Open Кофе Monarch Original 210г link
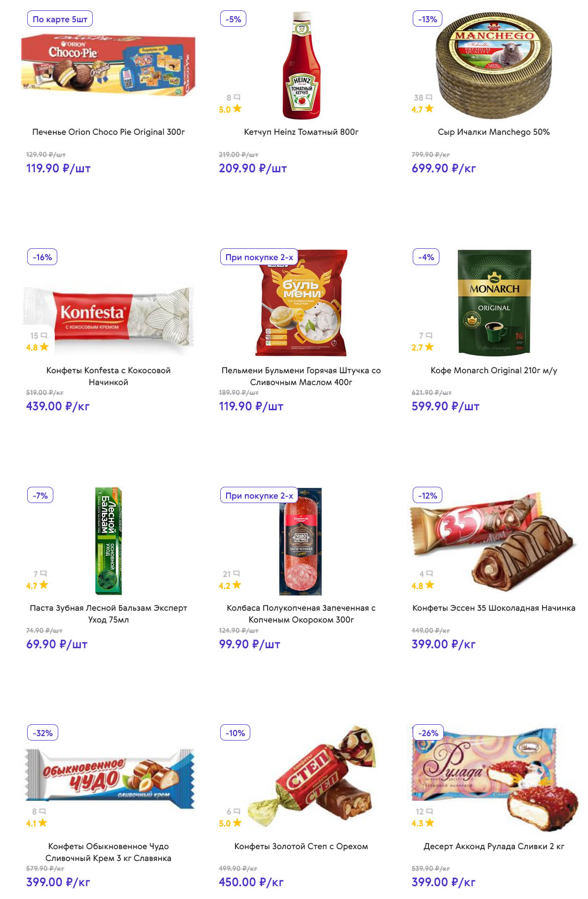This screenshot has width=588, height=899. pyautogui.click(x=494, y=370)
